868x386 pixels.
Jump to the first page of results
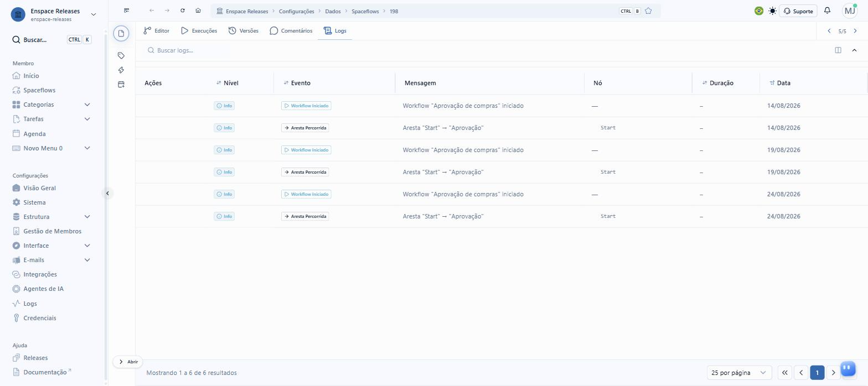coord(784,373)
